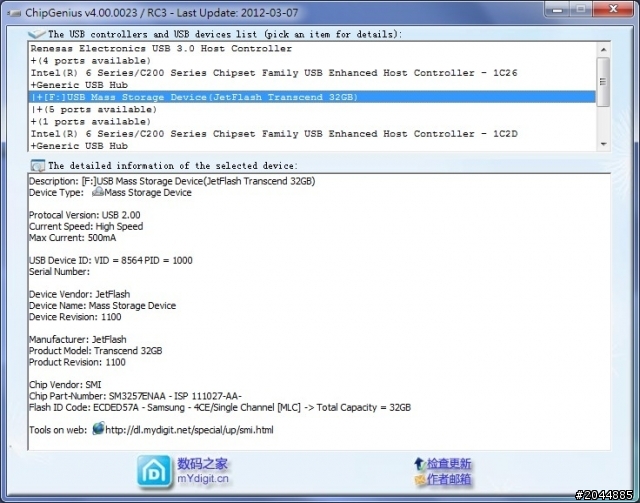Click the detailed information magnifier icon
Screen dimensions: 640x503
point(38,166)
